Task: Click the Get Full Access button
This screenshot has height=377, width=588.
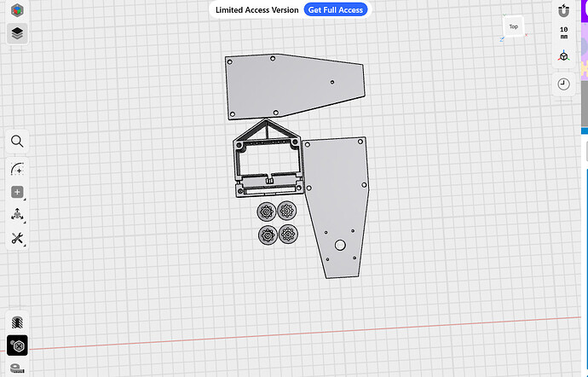Action: coord(336,10)
